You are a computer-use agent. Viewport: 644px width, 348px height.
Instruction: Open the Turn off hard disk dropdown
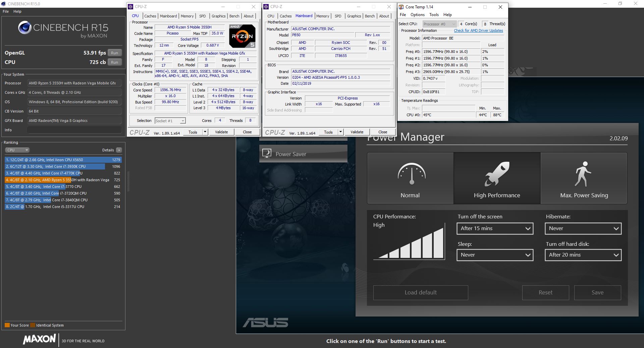click(x=583, y=255)
